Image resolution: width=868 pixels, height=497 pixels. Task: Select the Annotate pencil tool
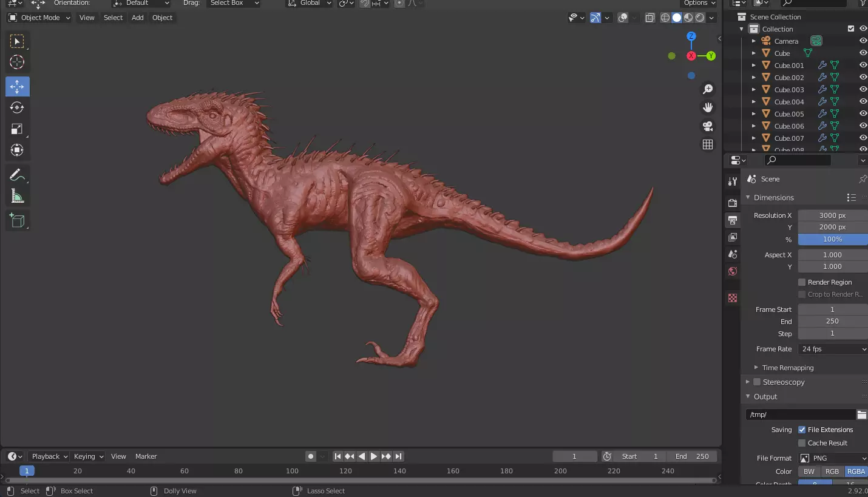coord(17,175)
